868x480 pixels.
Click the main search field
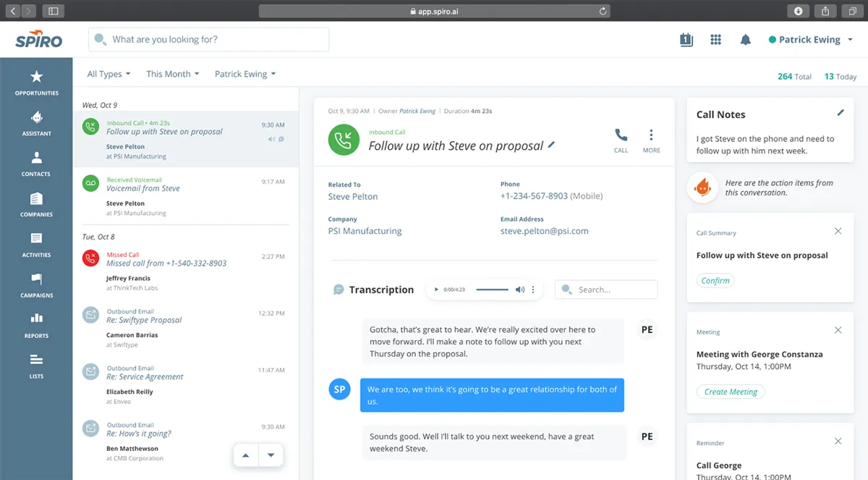coord(208,40)
